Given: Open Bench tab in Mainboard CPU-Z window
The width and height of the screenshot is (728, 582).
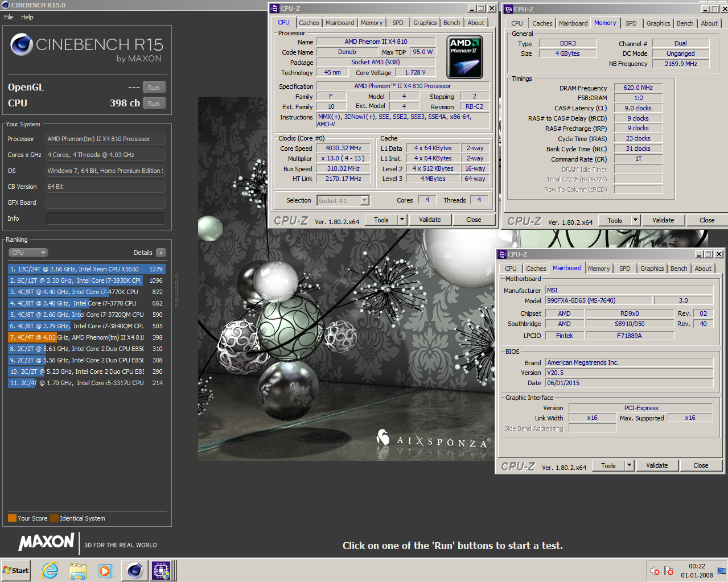Looking at the screenshot, I should pyautogui.click(x=678, y=269).
